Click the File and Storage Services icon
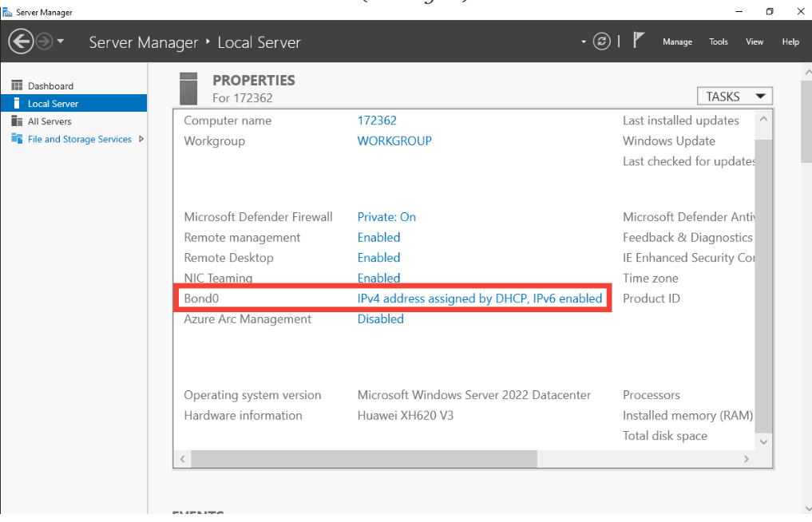Image resolution: width=812 pixels, height=522 pixels. [17, 139]
